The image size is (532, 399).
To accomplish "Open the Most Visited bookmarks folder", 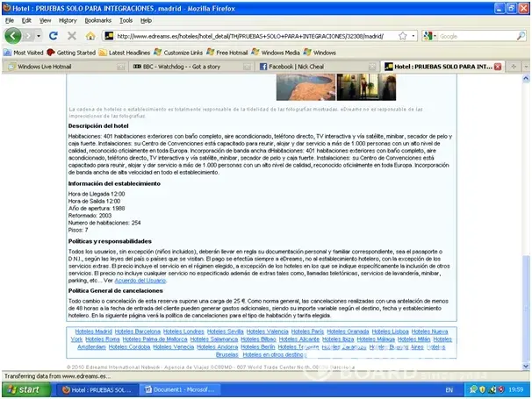I will pos(24,53).
